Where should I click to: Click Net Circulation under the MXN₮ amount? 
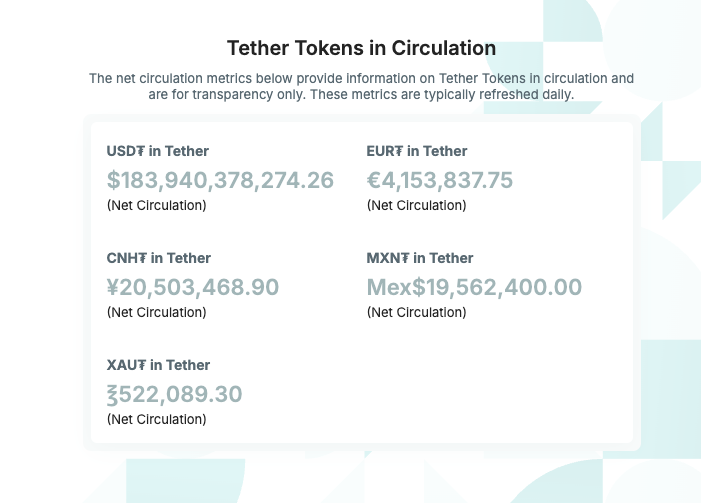pyautogui.click(x=416, y=312)
